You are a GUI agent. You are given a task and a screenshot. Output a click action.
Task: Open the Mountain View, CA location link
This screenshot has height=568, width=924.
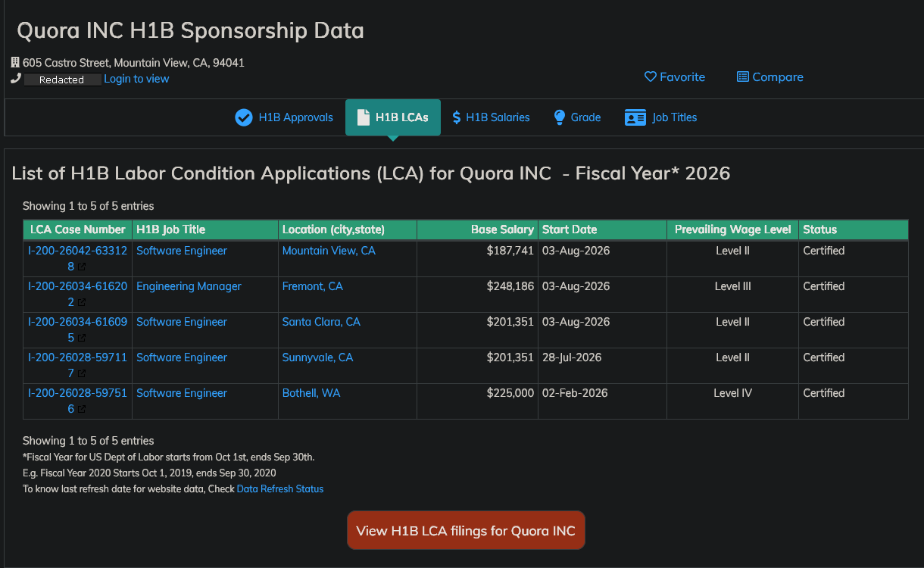coord(329,251)
